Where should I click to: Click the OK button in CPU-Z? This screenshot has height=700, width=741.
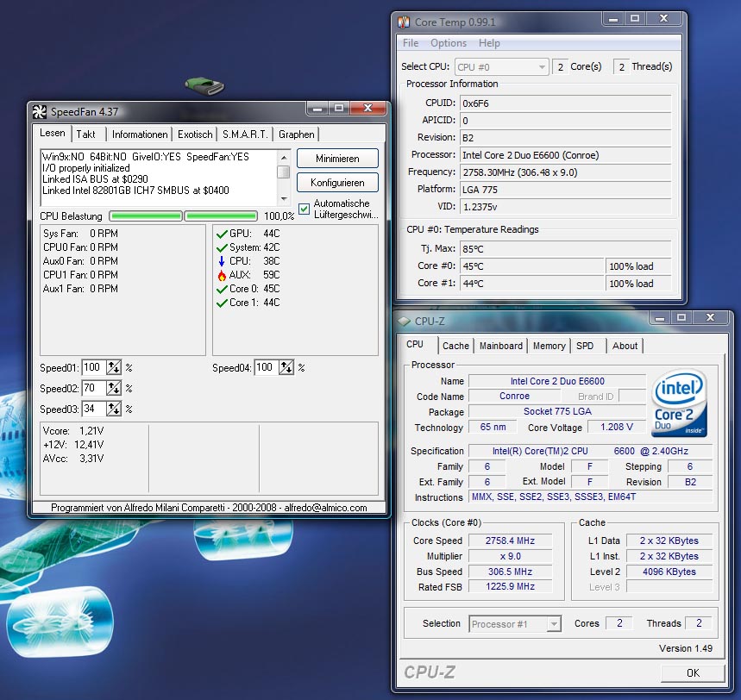(x=693, y=672)
